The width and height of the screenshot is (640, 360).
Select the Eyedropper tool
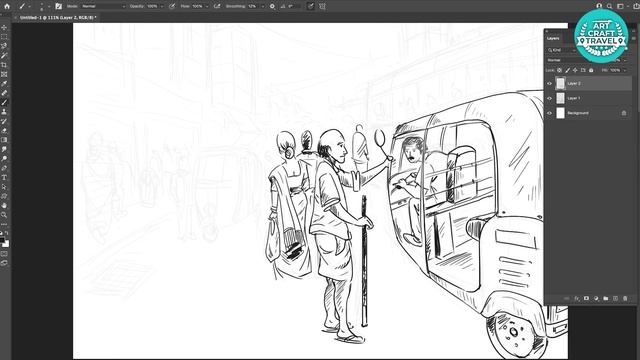[4, 84]
